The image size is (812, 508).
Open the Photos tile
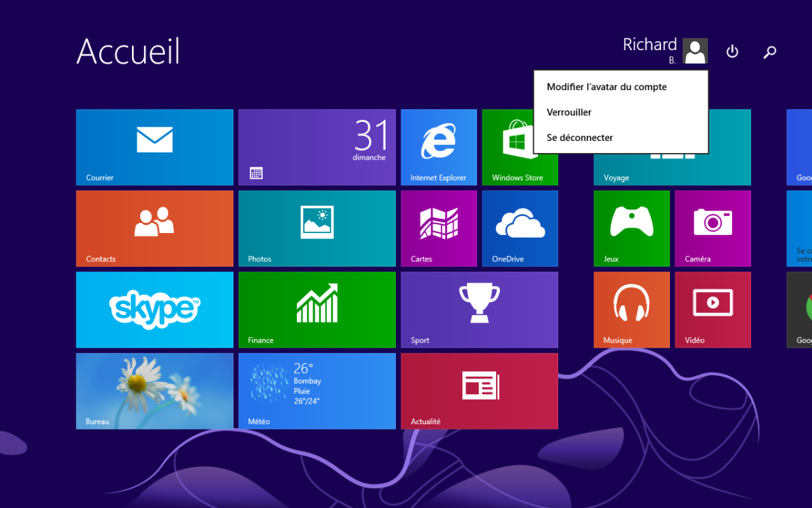click(x=317, y=228)
